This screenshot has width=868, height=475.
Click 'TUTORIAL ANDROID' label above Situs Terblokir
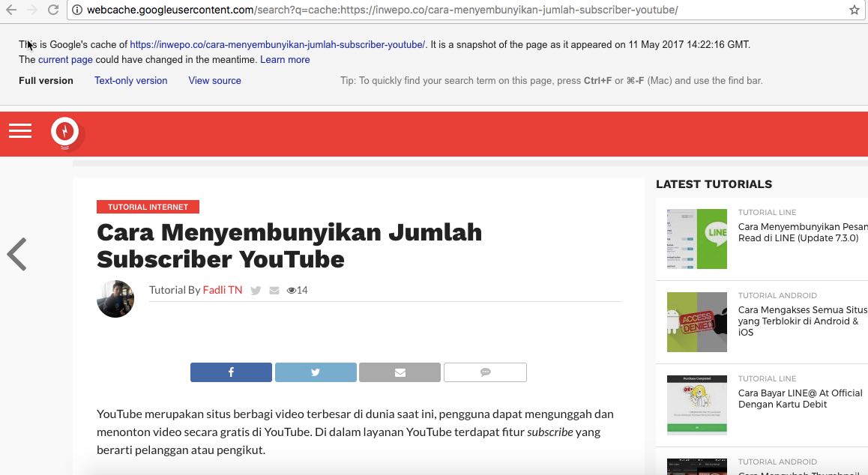[x=777, y=296]
